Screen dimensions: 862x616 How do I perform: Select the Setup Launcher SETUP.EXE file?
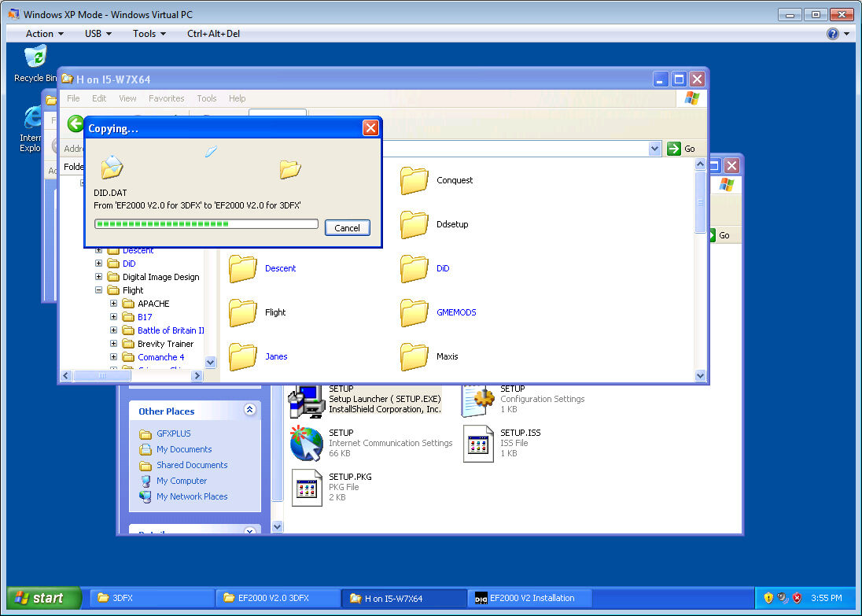click(x=365, y=400)
